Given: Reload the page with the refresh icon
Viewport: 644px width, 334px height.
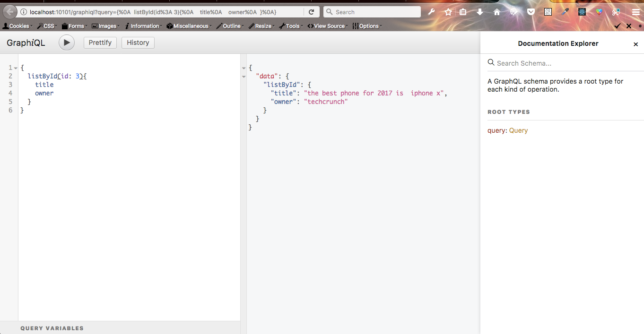Looking at the screenshot, I should click(x=311, y=11).
